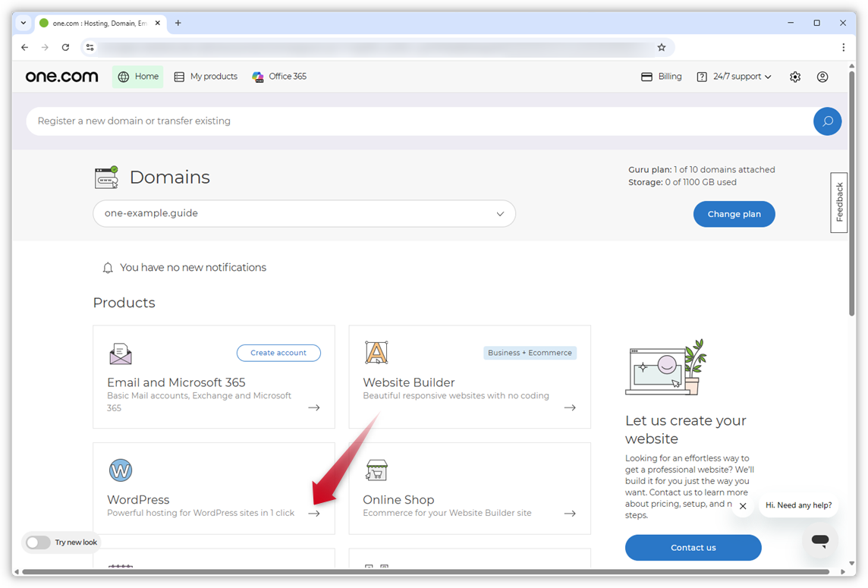The height and width of the screenshot is (588, 868).
Task: Click the Contact us button
Action: [693, 547]
